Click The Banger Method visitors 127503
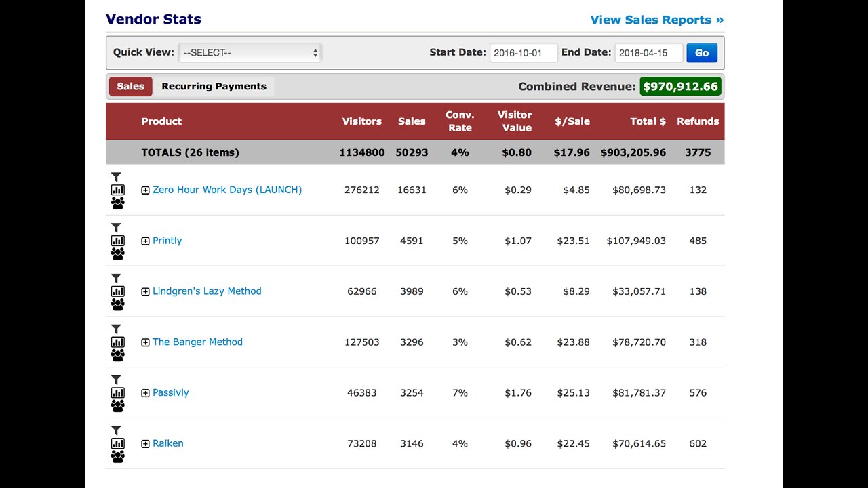868x488 pixels. 362,342
